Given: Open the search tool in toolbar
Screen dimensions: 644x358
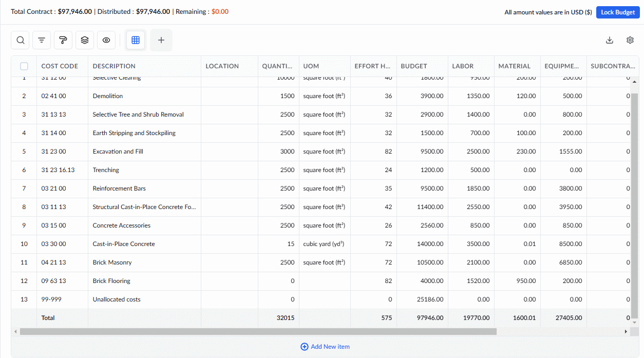Looking at the screenshot, I should (20, 40).
